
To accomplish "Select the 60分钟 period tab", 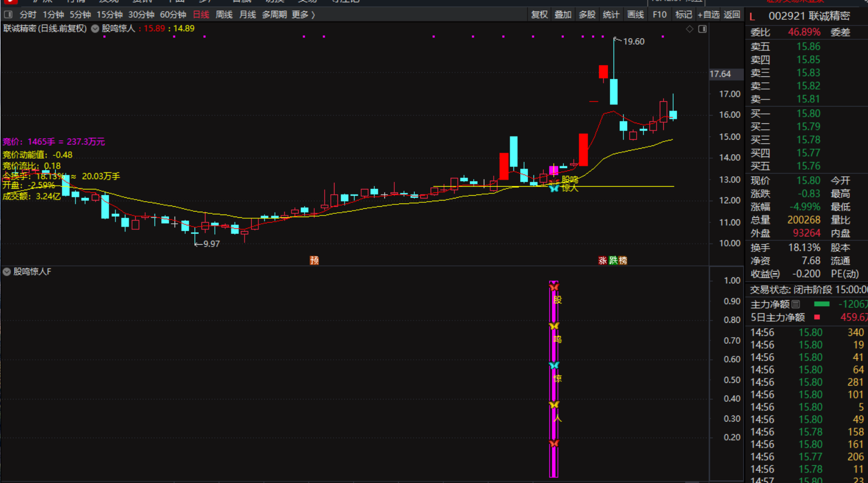I will point(173,14).
